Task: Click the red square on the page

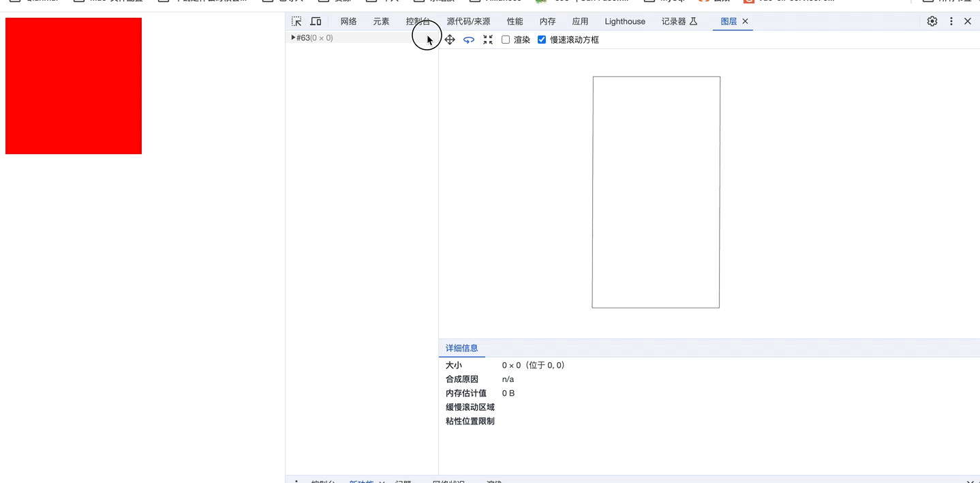Action: (73, 85)
